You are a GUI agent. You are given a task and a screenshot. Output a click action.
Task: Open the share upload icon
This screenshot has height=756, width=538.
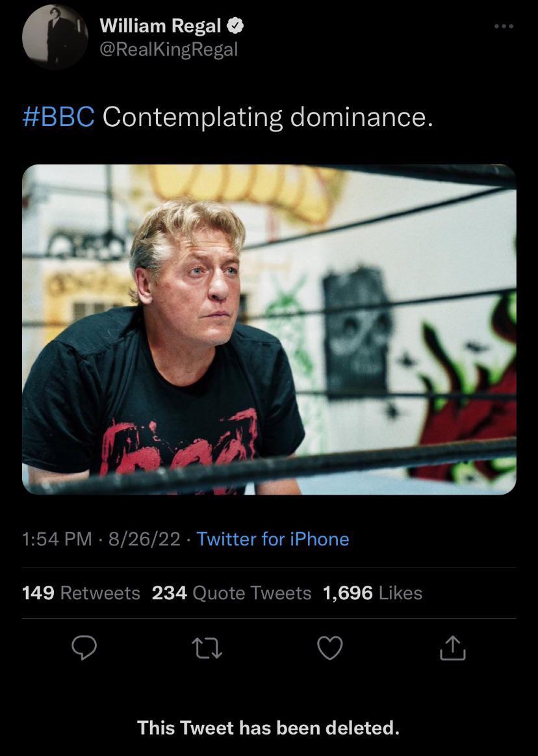pos(453,647)
